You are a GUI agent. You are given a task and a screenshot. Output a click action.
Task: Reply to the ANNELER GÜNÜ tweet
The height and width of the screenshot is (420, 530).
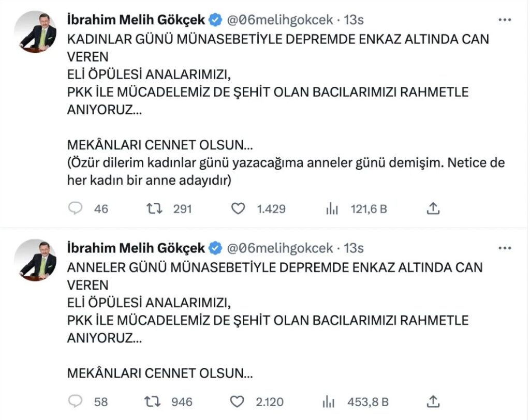[76, 401]
